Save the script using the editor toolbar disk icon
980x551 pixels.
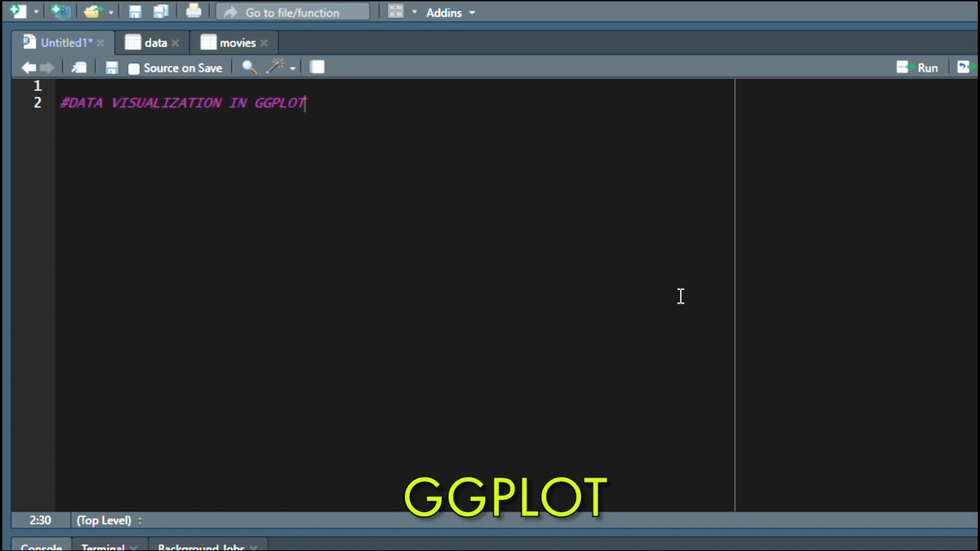coord(111,67)
